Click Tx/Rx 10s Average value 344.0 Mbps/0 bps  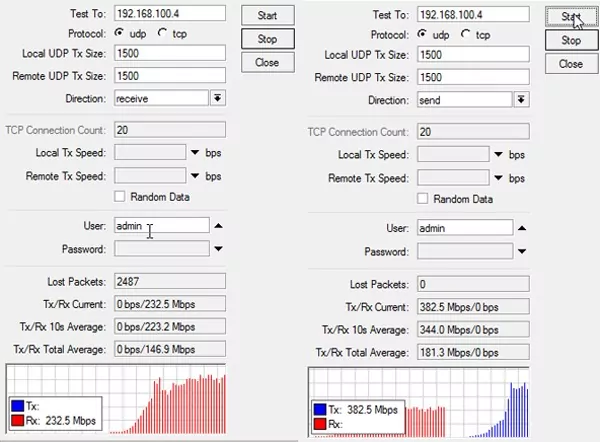pos(473,329)
